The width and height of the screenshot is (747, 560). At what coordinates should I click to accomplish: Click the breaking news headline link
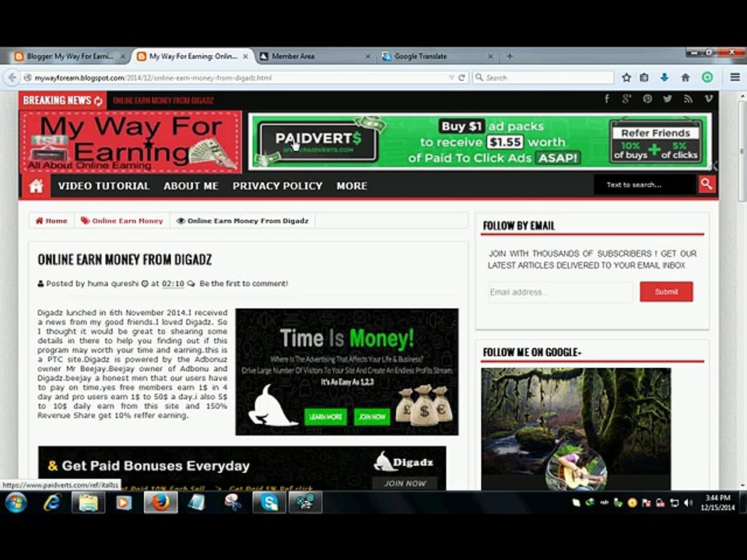click(x=163, y=100)
